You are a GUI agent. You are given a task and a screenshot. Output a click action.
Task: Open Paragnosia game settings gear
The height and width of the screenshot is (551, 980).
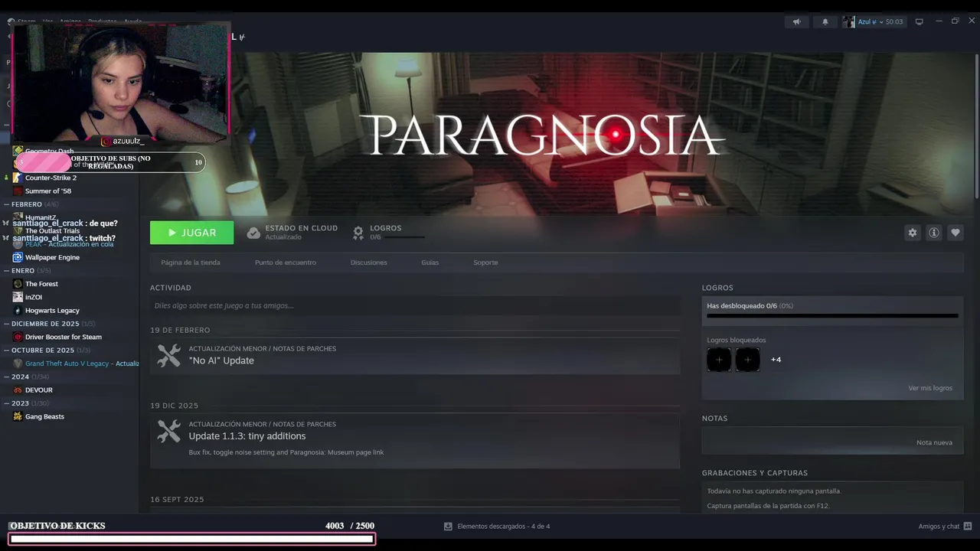tap(912, 233)
